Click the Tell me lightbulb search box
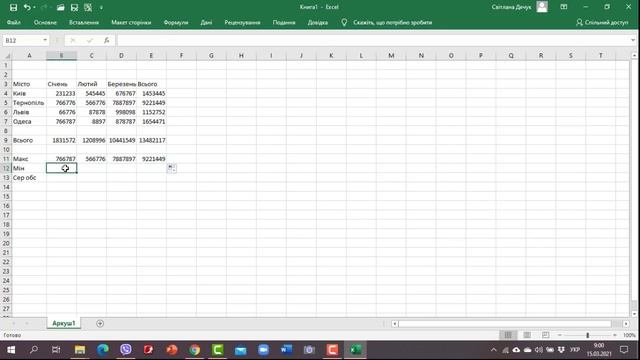Viewport: 640px width, 360px height. [x=392, y=22]
